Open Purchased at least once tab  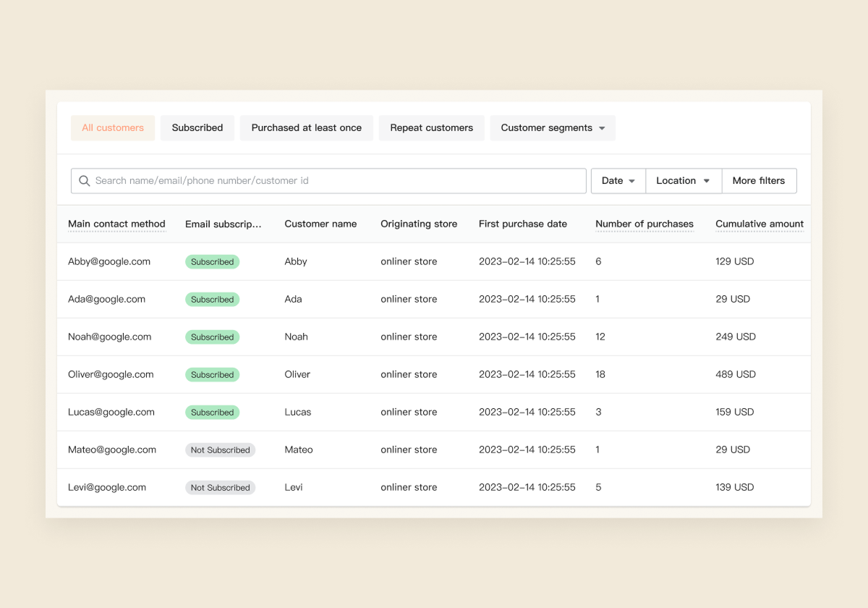click(x=307, y=128)
